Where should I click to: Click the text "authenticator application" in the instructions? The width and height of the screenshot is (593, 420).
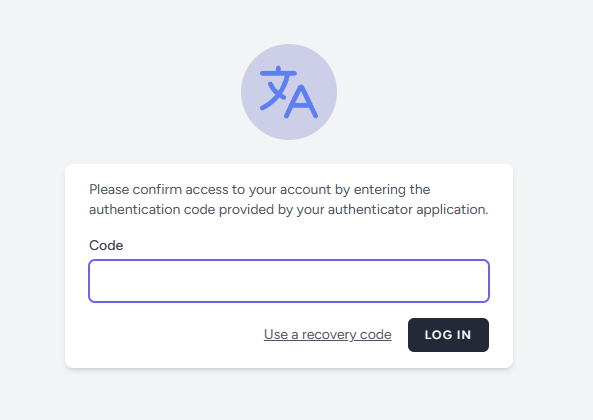(x=408, y=209)
